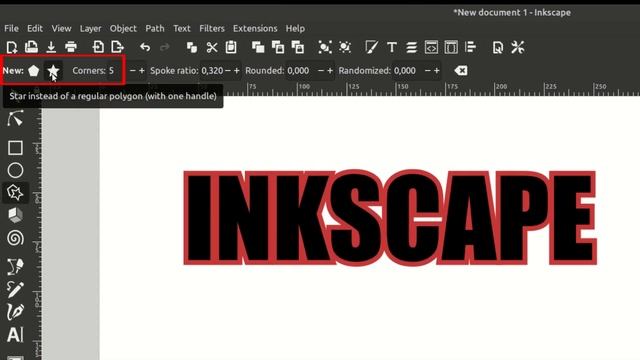This screenshot has height=360, width=640.
Task: Increase Rounded value with plus
Action: tap(330, 71)
